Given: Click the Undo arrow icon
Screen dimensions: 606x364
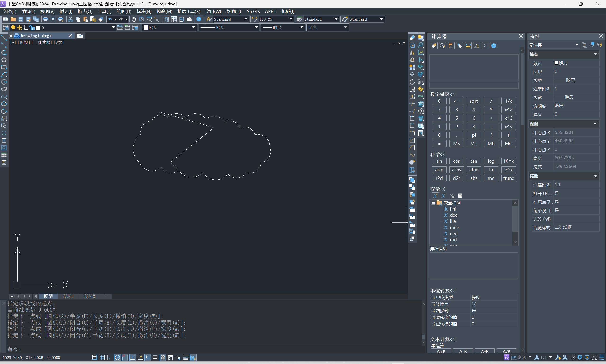Looking at the screenshot, I should tap(111, 19).
